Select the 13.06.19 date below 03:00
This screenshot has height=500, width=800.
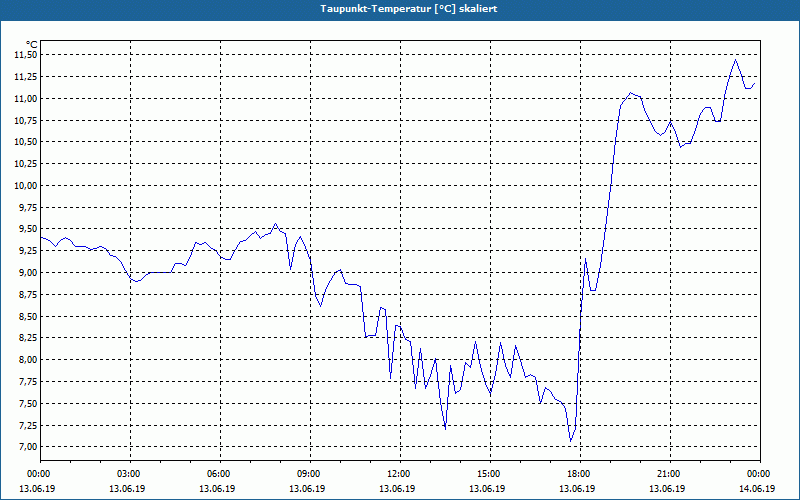pyautogui.click(x=127, y=488)
